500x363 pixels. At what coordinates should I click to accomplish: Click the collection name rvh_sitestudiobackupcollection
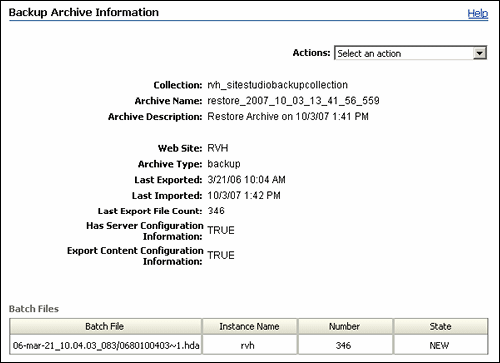pyautogui.click(x=277, y=85)
